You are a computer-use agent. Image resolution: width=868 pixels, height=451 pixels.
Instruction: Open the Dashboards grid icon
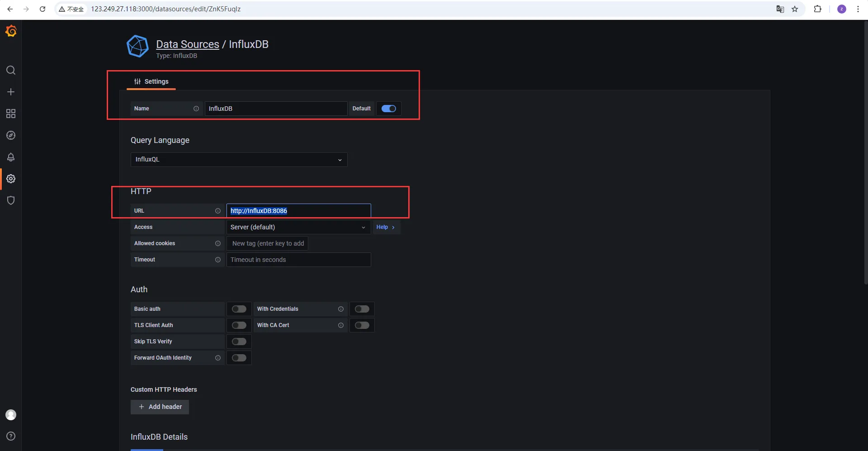pos(11,114)
